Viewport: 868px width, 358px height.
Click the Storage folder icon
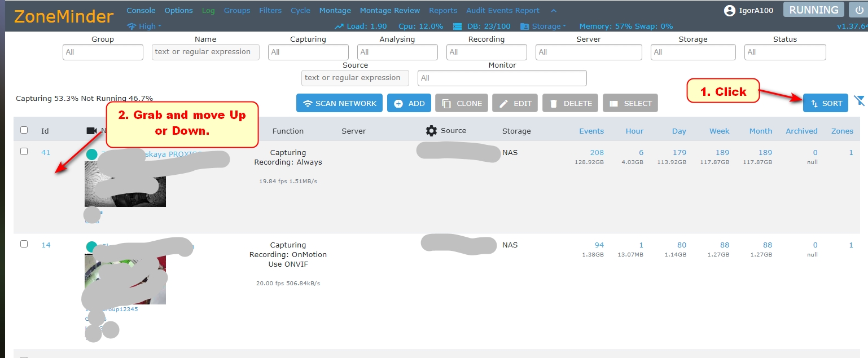[524, 26]
